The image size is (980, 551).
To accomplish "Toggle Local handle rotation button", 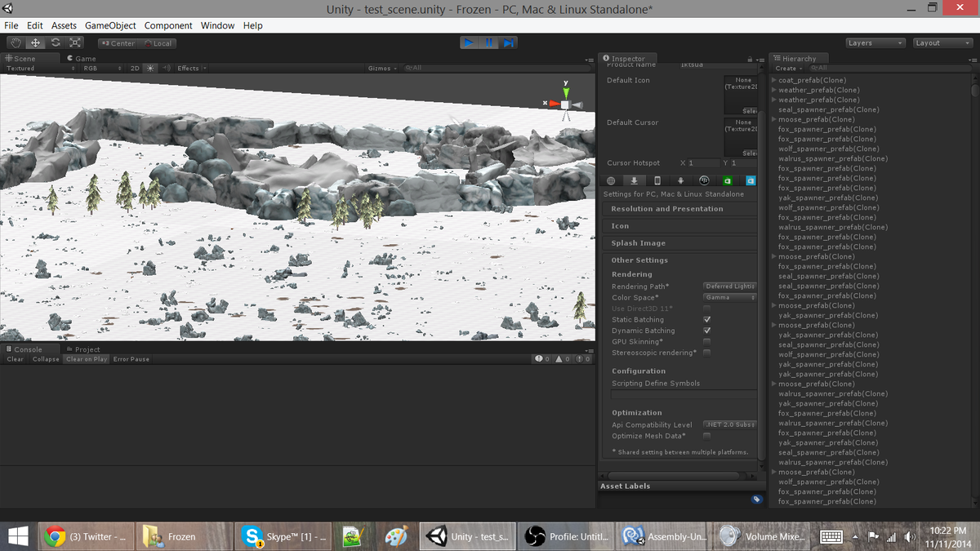I will 158,43.
